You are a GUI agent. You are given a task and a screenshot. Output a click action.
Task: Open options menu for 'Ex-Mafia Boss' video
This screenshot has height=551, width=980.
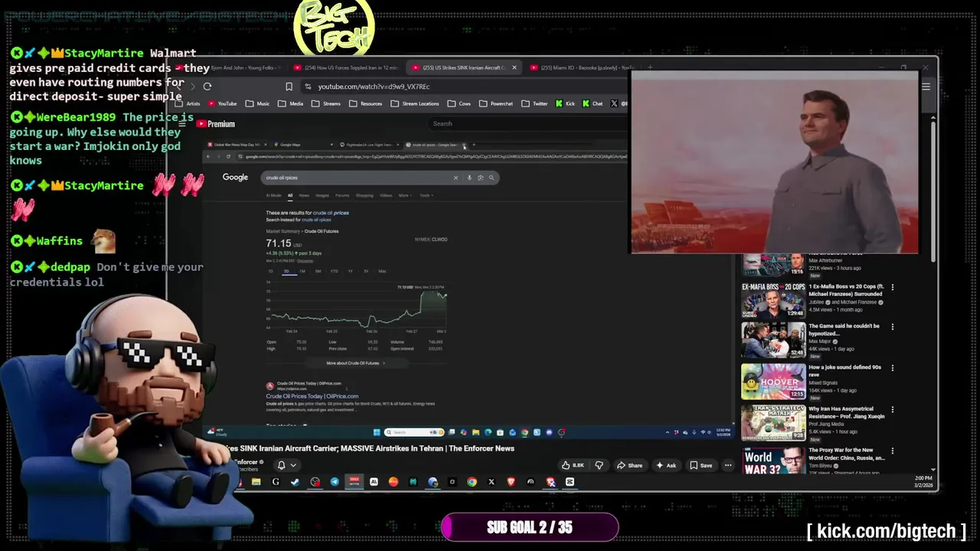(892, 288)
